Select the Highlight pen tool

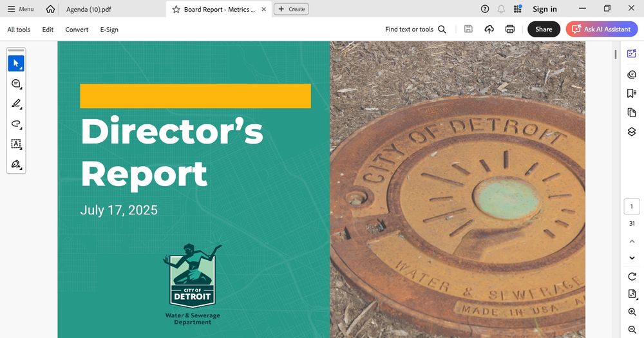(16, 104)
